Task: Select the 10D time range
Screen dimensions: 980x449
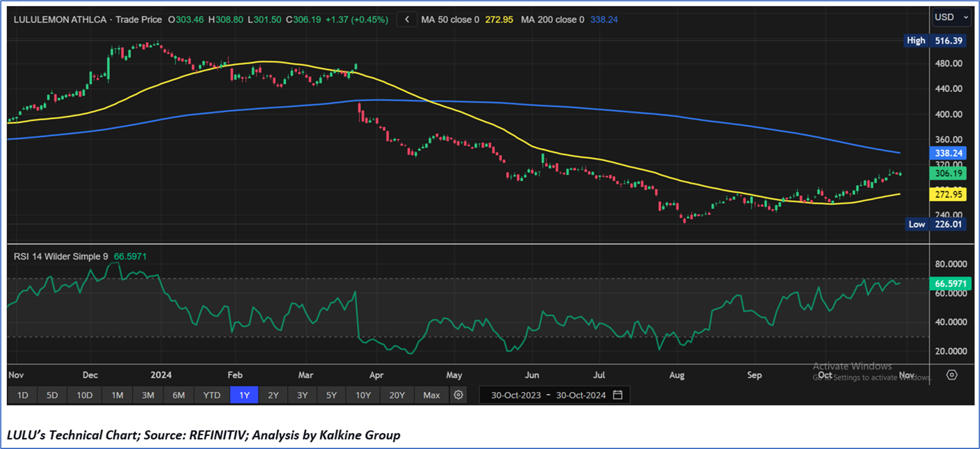Action: coord(85,395)
